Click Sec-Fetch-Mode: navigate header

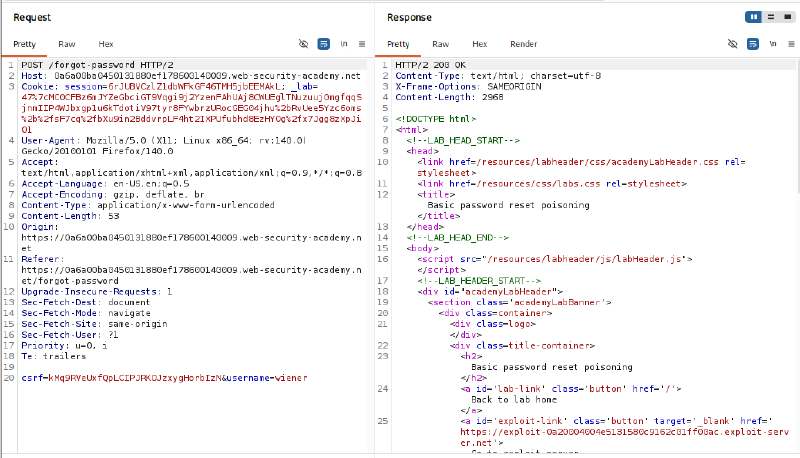point(86,313)
